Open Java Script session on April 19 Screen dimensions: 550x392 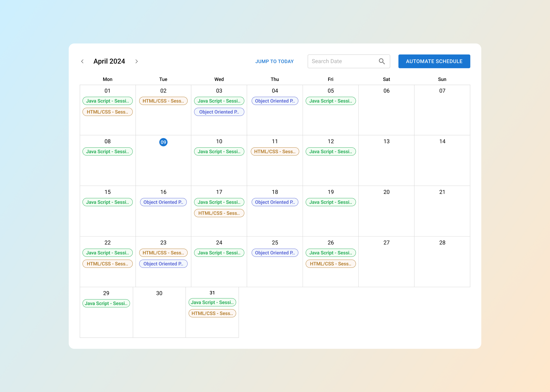pos(331,202)
